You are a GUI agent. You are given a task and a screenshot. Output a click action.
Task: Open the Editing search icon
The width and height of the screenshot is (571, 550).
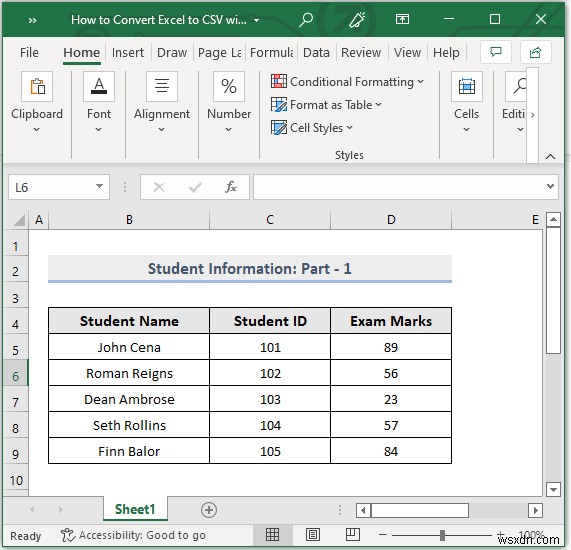(x=517, y=86)
